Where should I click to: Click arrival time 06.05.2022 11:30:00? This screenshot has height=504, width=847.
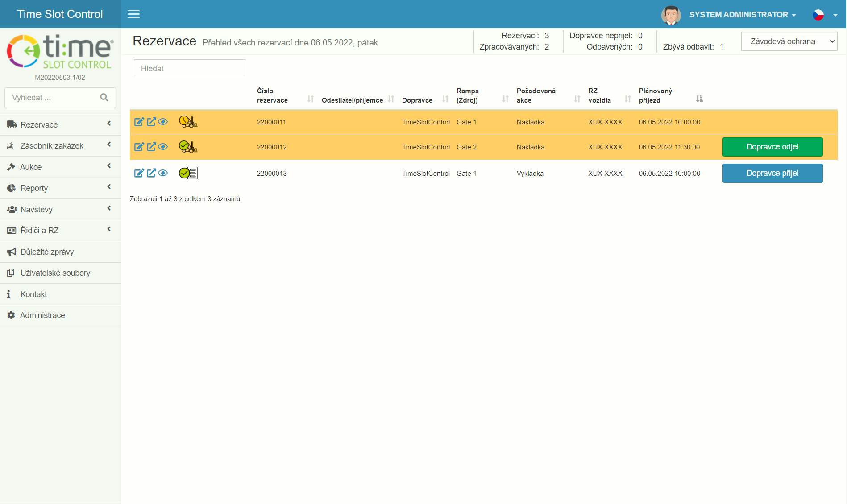(x=669, y=147)
